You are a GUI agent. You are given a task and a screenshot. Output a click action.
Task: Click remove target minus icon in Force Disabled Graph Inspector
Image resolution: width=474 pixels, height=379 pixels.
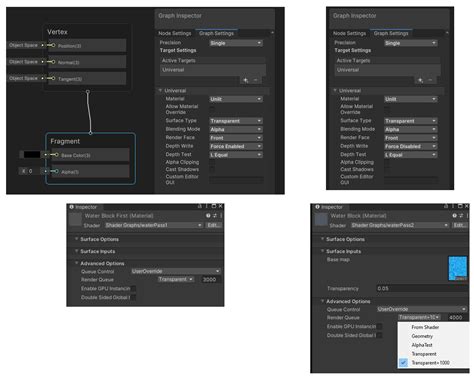pyautogui.click(x=430, y=80)
